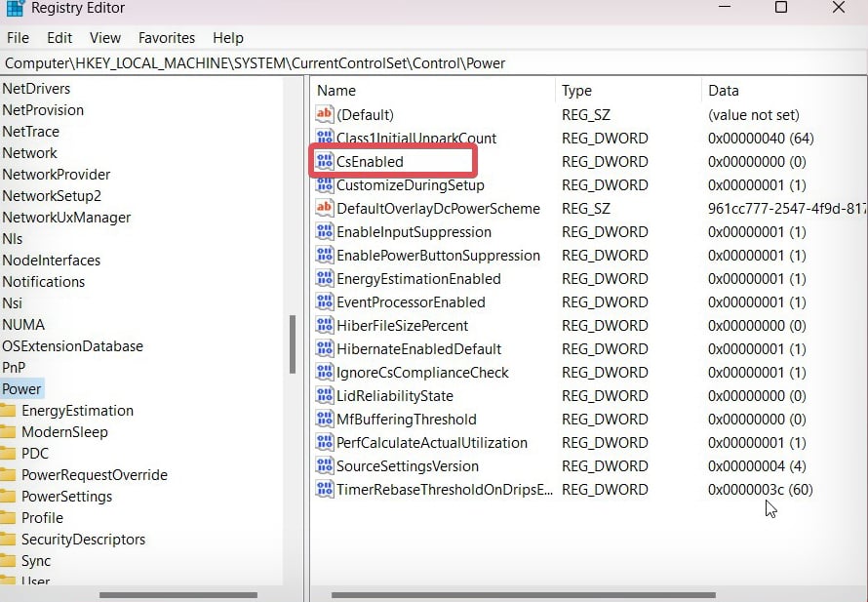
Task: Click the registry path address bar
Action: 434,63
